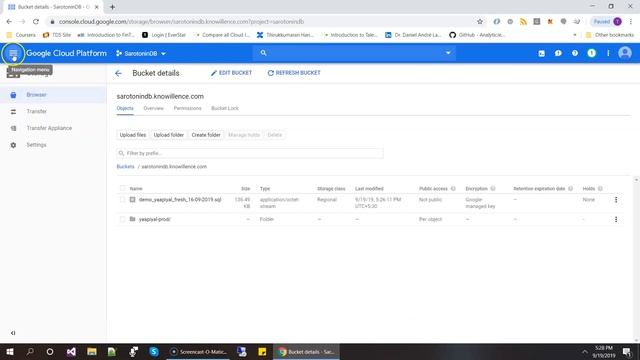Open the send feedback icon in the header
Viewport: 640px width, 360px height.
tap(558, 53)
